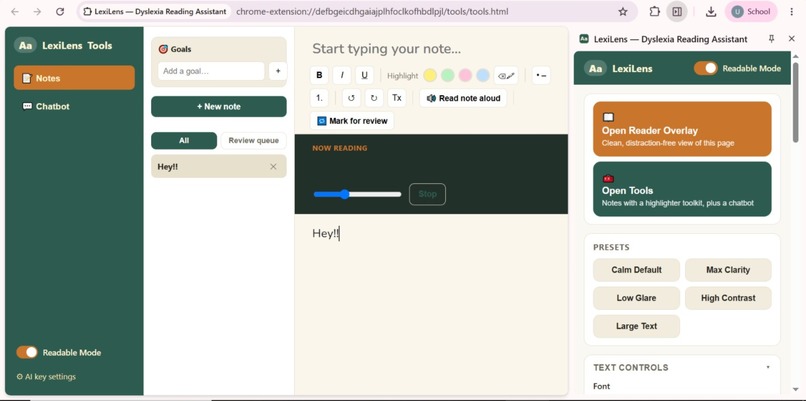Image resolution: width=806 pixels, height=401 pixels.
Task: Apply the Large Text preset
Action: point(636,326)
